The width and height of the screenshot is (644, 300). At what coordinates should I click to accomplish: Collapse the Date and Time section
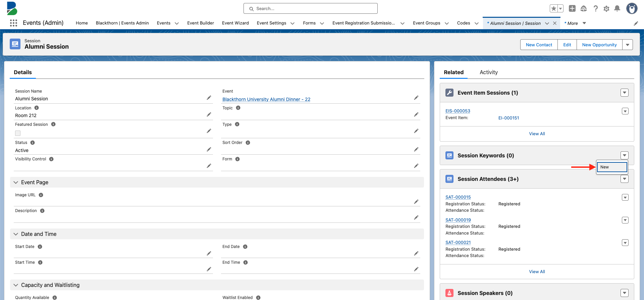pos(16,234)
